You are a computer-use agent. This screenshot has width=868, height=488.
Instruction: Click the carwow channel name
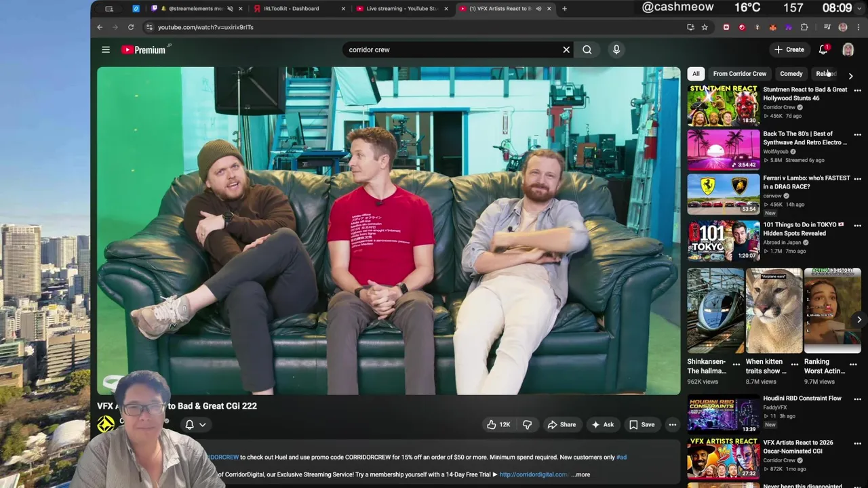pyautogui.click(x=772, y=196)
